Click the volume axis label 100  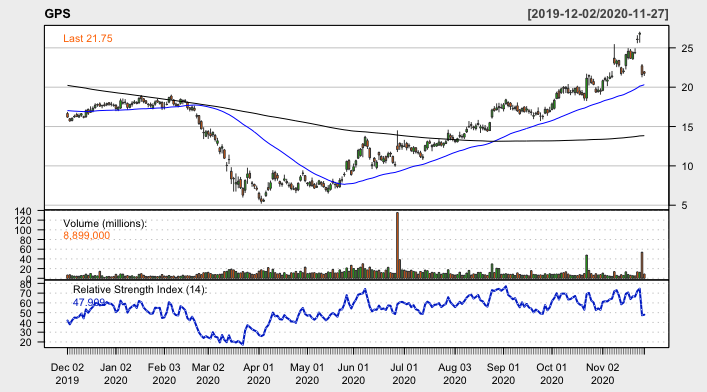click(23, 231)
